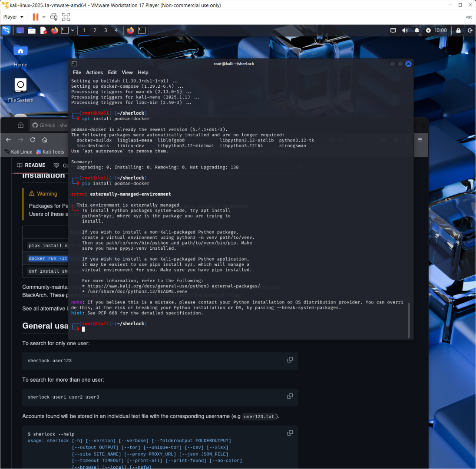Send Ctrl+Alt+Del to virtual machine
The width and height of the screenshot is (476, 469).
pos(54,17)
